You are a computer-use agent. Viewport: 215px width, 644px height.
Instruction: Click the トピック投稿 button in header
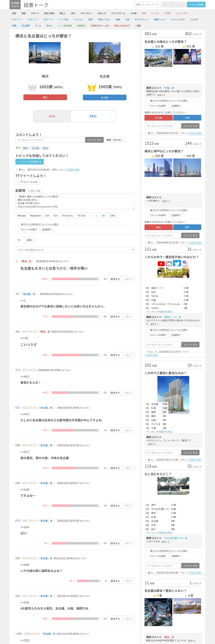click(196, 5)
